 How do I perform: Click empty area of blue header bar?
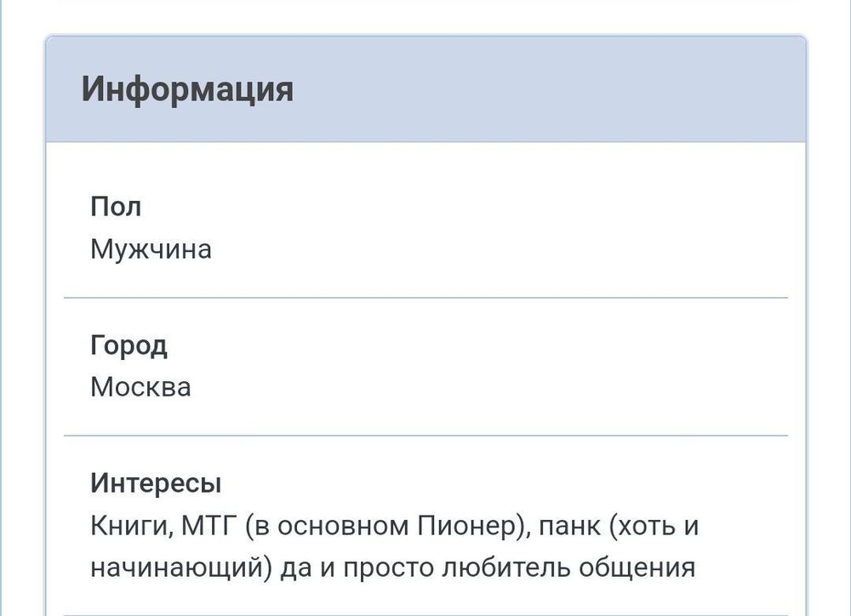coord(553,89)
